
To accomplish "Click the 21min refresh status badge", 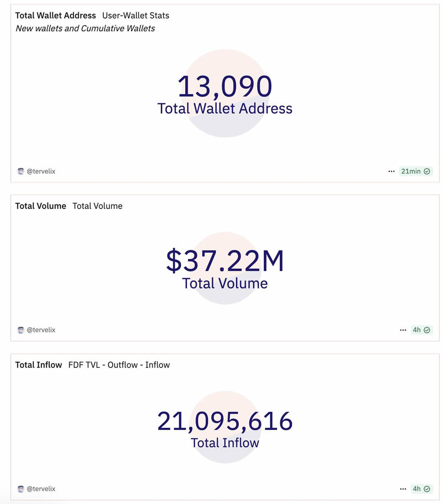I will (411, 171).
